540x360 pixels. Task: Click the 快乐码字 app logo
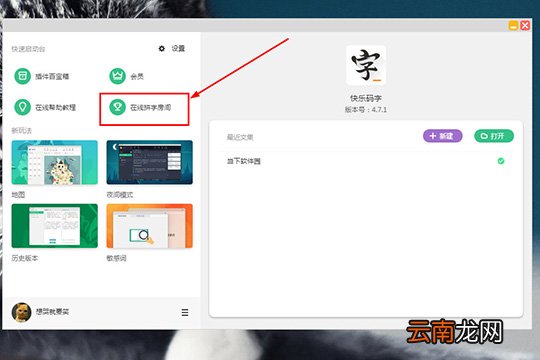pos(366,65)
